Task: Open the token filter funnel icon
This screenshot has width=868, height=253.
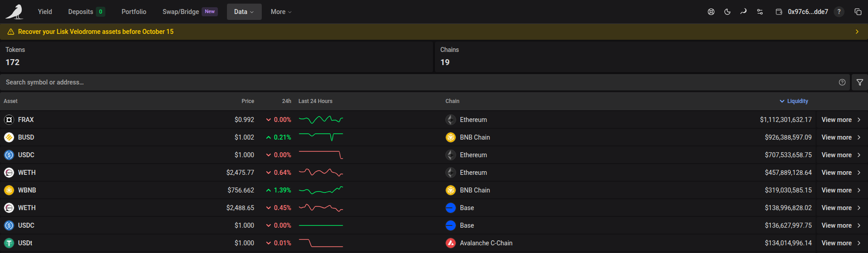Action: tap(860, 82)
